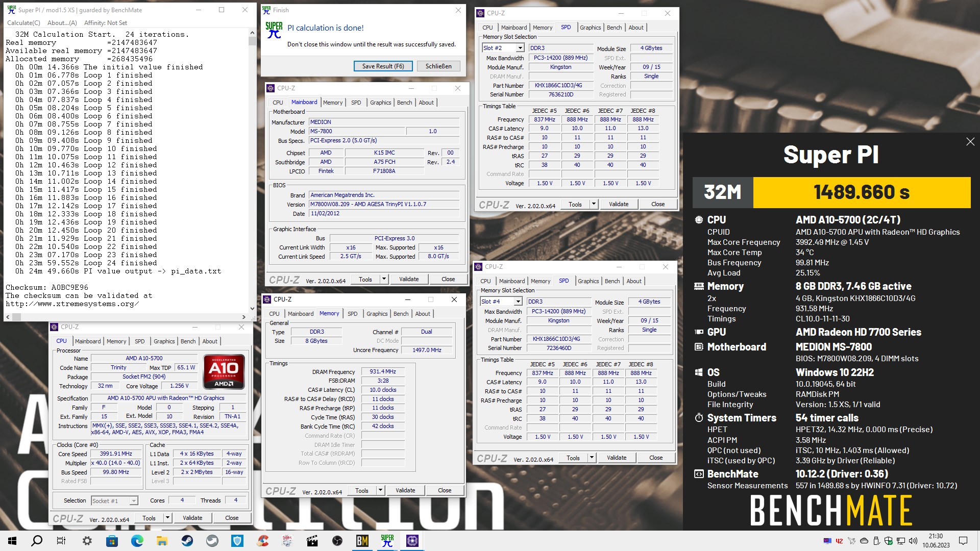The image size is (980, 551).
Task: Click the network tray icon
Action: [x=901, y=541]
